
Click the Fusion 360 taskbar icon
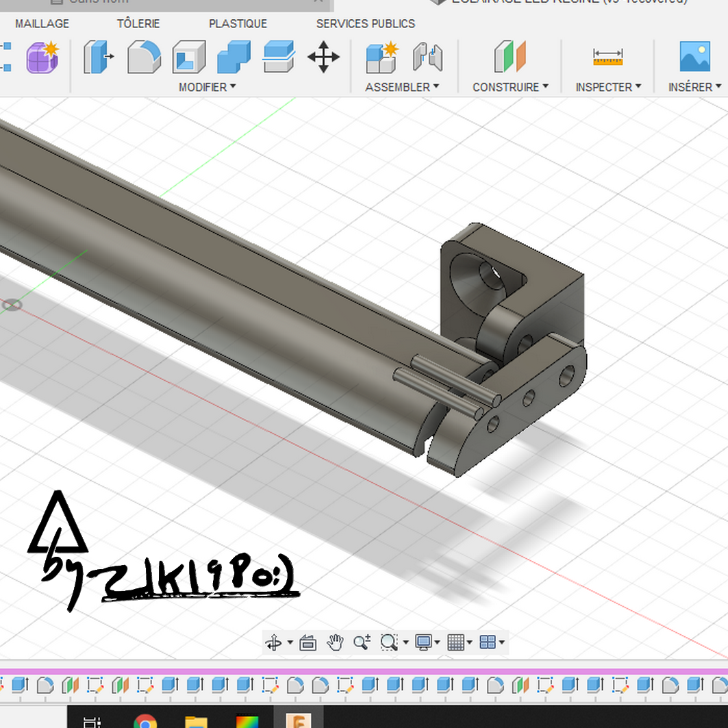click(298, 720)
